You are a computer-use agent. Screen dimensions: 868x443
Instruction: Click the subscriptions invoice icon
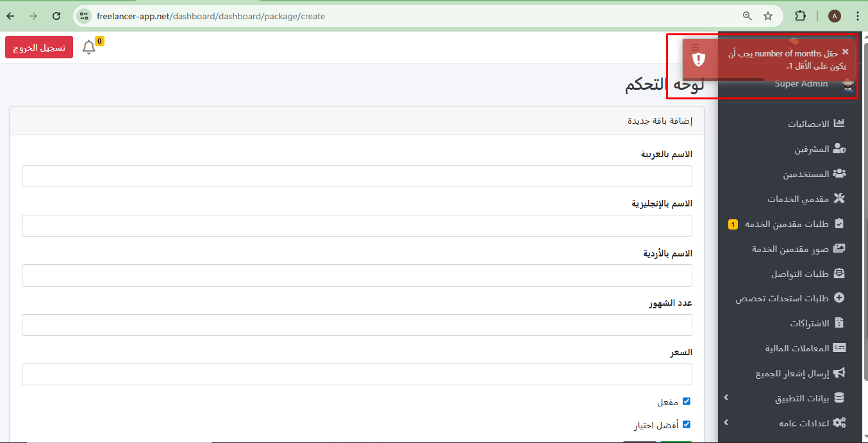point(839,323)
